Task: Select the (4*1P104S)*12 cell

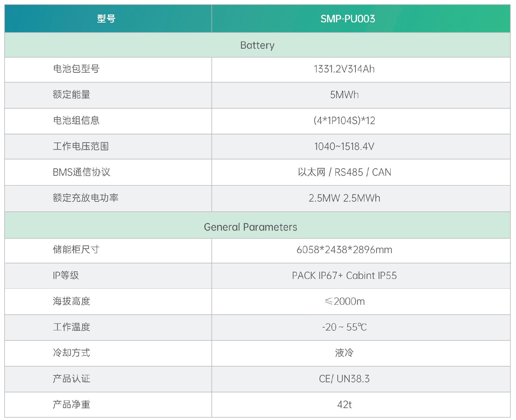Action: click(x=344, y=121)
